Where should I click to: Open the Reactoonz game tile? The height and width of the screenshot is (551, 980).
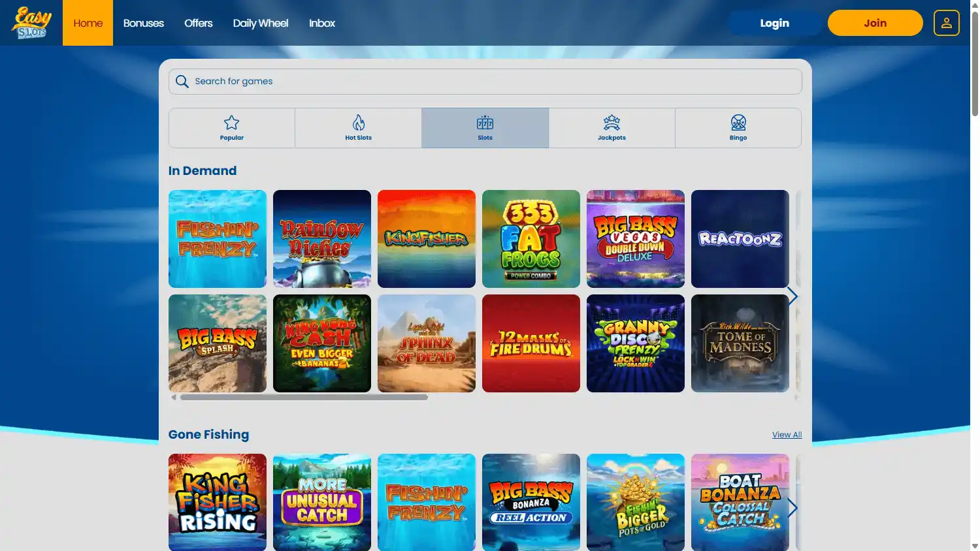point(740,239)
